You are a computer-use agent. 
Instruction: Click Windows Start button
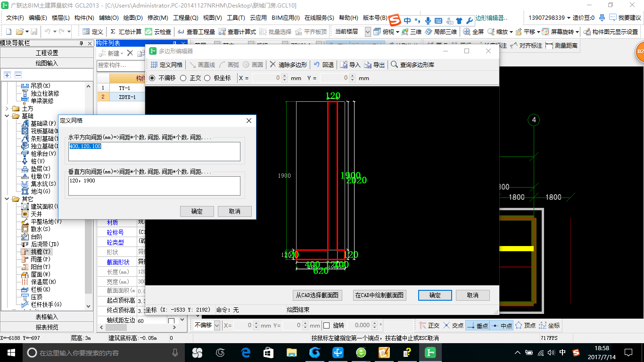[11, 352]
